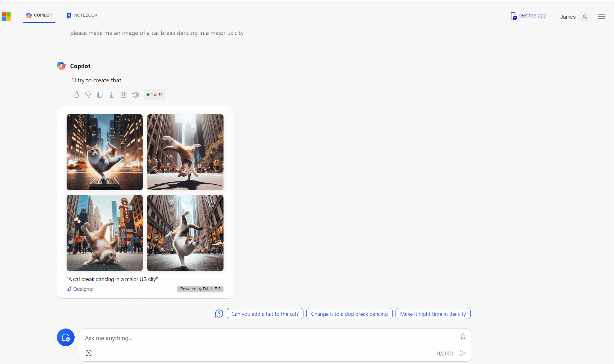Open the daytime cat handstand with crowd image
Viewport: 614px width, 364px height.
[x=185, y=152]
